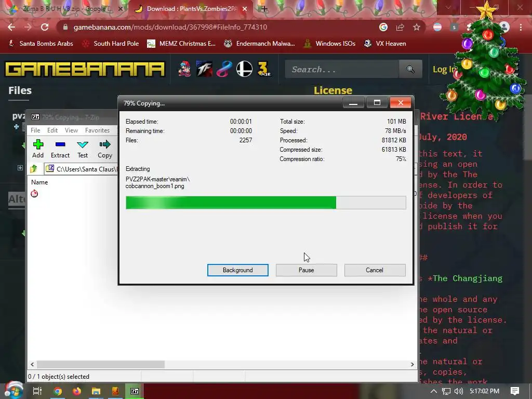Image resolution: width=532 pixels, height=399 pixels.
Task: Click the Google icon in the address bar
Action: (383, 27)
